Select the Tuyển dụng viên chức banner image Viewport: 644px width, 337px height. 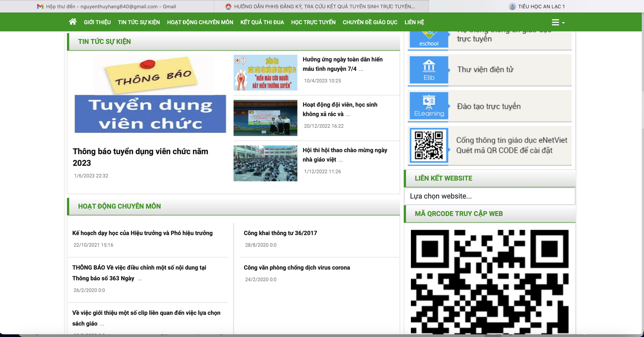150,96
